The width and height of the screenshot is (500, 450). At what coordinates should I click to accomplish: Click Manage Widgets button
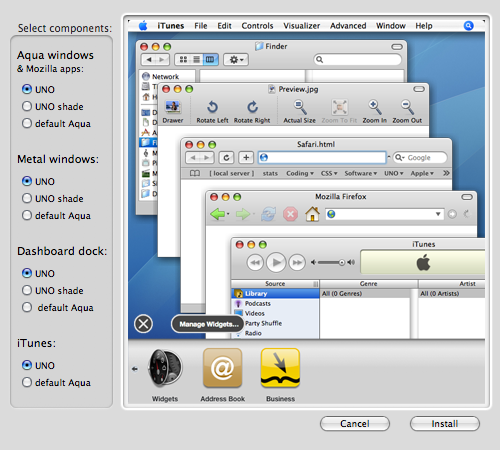pyautogui.click(x=209, y=324)
